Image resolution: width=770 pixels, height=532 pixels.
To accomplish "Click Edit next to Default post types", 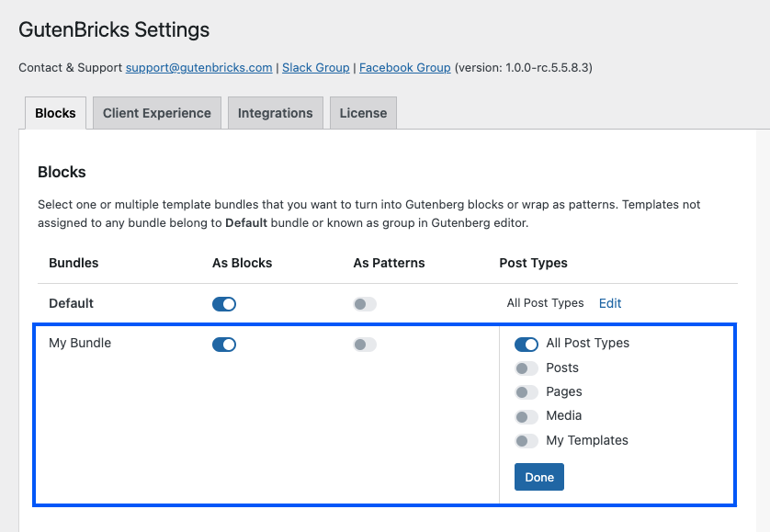I will click(610, 303).
